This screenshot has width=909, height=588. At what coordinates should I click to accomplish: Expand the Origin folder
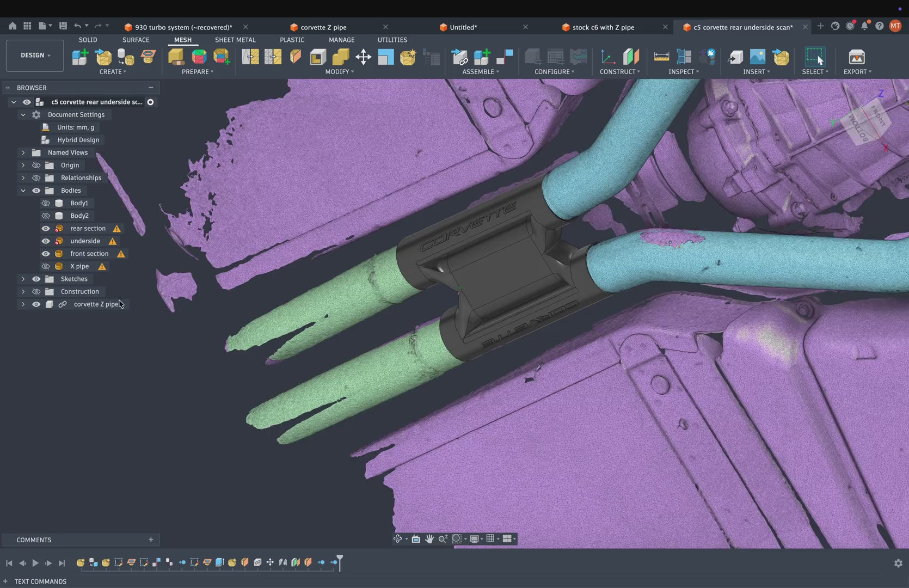coord(23,165)
